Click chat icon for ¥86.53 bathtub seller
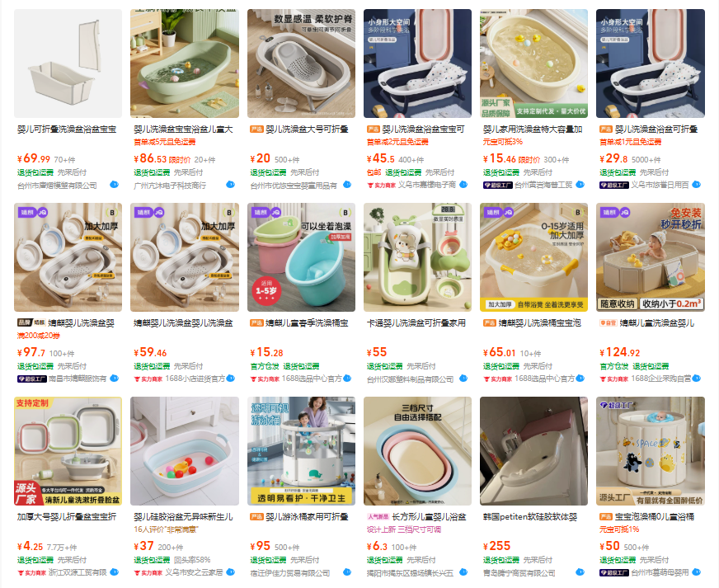The image size is (719, 588). [231, 185]
